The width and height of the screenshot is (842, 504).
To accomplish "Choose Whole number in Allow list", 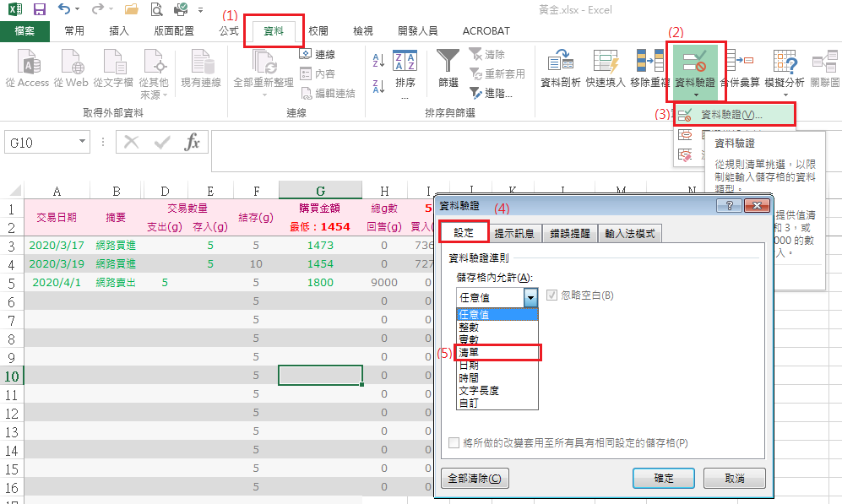I will tap(497, 327).
